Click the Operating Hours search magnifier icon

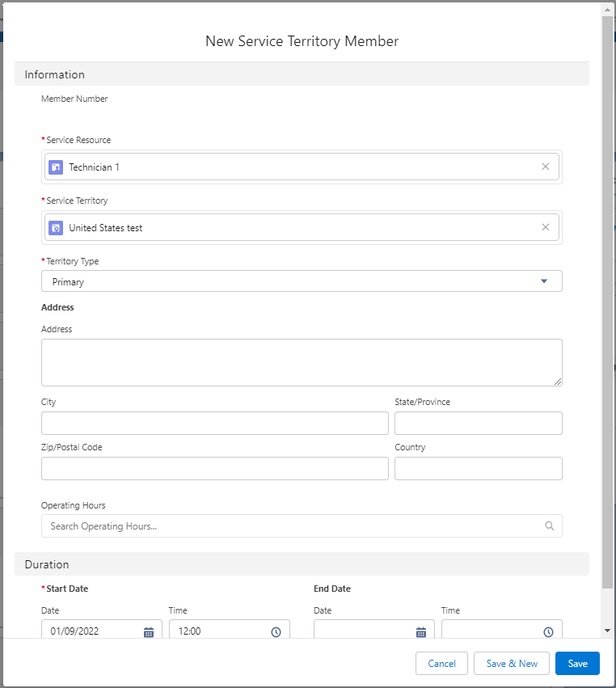click(x=550, y=526)
